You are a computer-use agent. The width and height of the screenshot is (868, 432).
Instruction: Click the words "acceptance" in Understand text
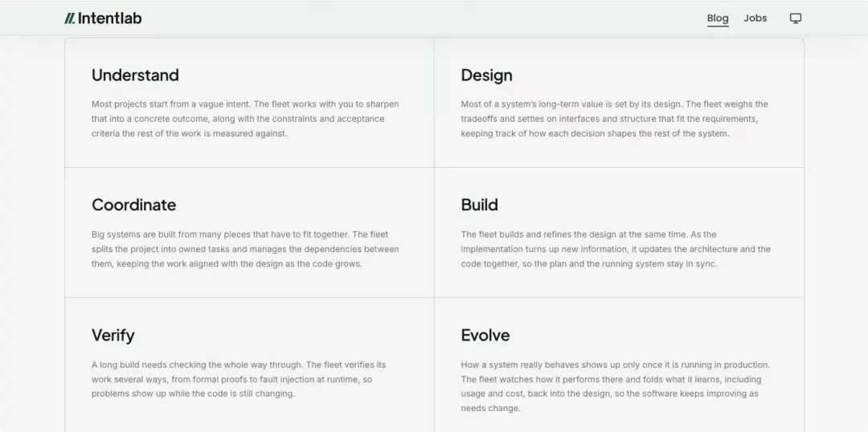(x=360, y=119)
